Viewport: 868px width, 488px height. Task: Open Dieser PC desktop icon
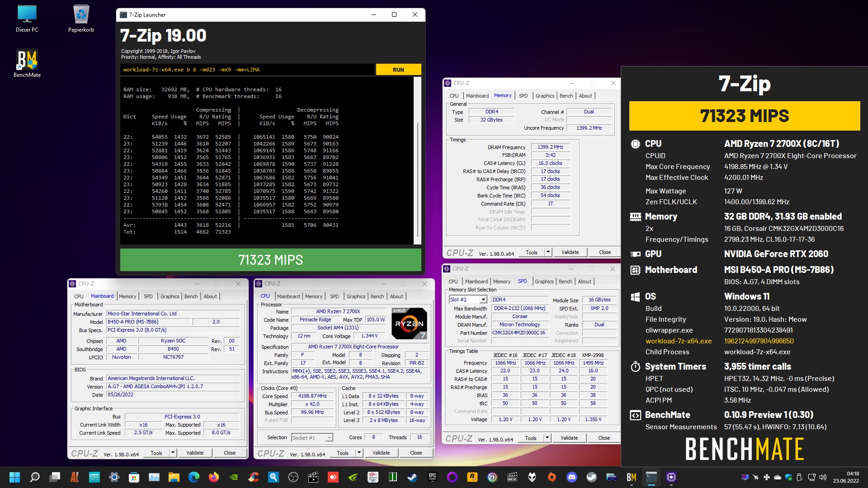[x=27, y=19]
